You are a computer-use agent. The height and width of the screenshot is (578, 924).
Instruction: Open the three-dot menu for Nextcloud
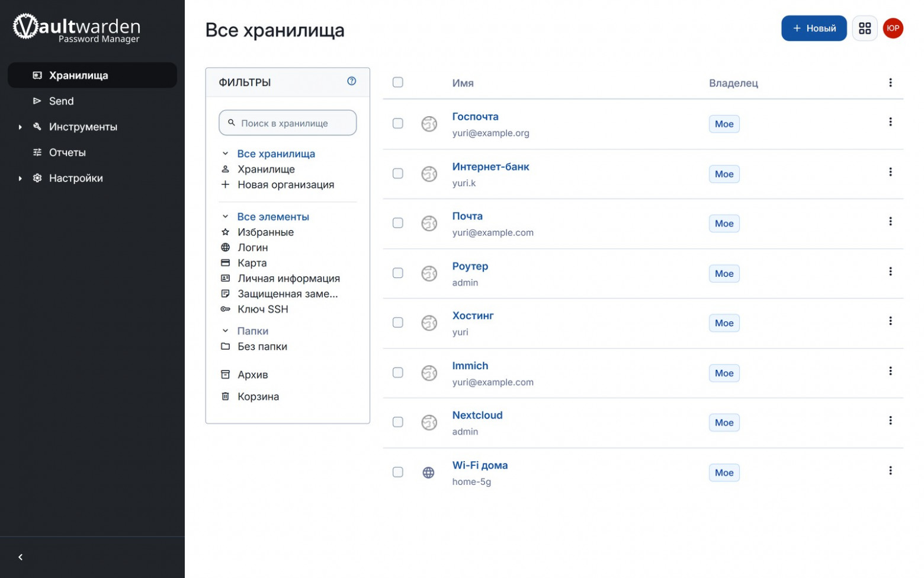(x=890, y=421)
